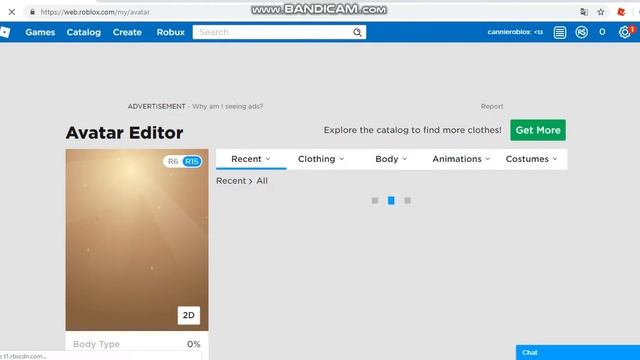This screenshot has height=360, width=640.
Task: Click the browser address bar URL
Action: [x=95, y=12]
